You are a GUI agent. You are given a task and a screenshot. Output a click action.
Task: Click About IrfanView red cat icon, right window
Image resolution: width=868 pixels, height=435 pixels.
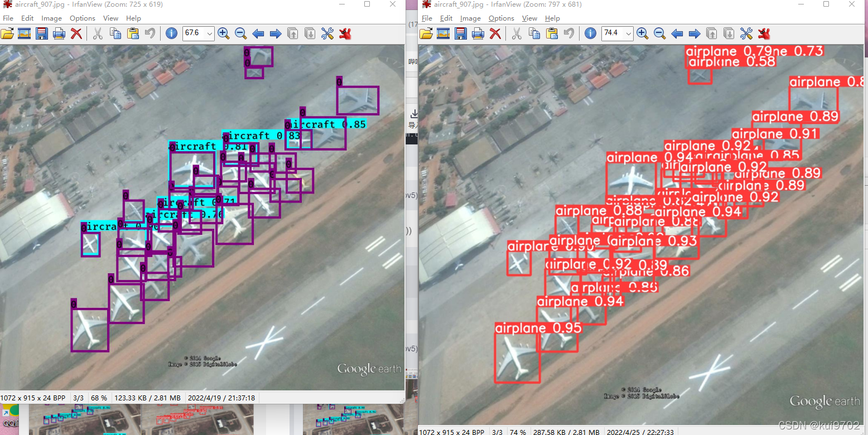pyautogui.click(x=764, y=33)
